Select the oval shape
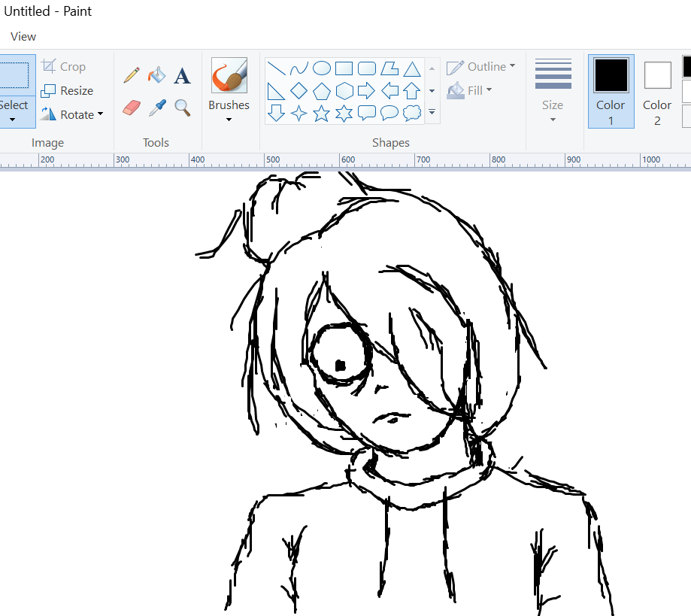Image resolution: width=691 pixels, height=616 pixels. coord(321,69)
